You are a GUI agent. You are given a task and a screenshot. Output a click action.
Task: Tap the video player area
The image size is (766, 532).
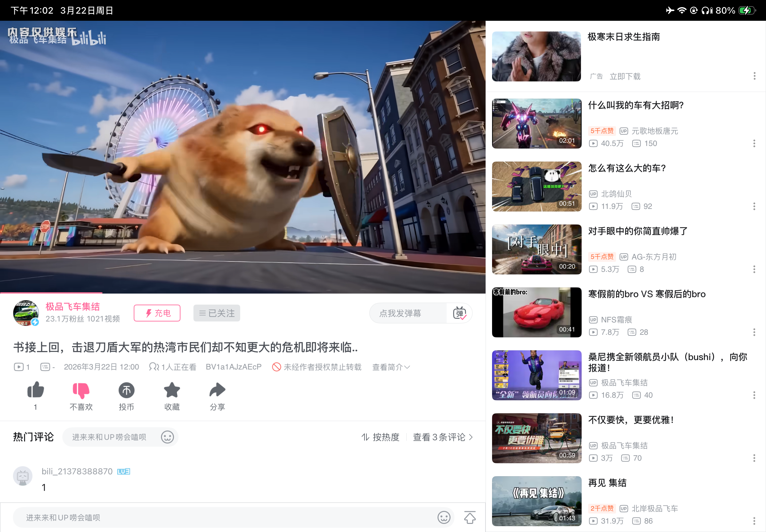(243, 157)
